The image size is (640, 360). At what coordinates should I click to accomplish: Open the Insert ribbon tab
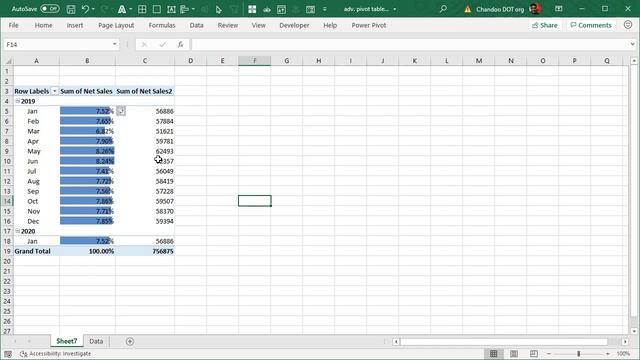point(75,25)
